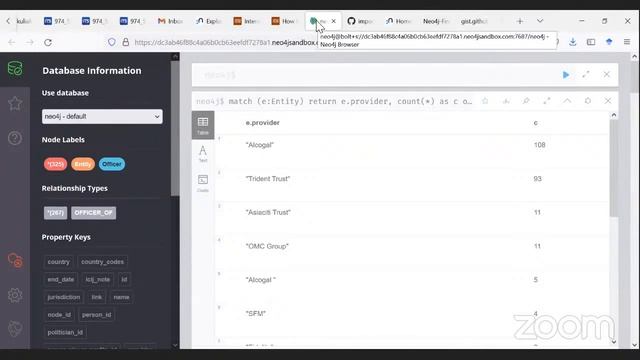Screen dimensions: 640x360
Task: Open the list all tabs dropdown
Action: click(540, 21)
